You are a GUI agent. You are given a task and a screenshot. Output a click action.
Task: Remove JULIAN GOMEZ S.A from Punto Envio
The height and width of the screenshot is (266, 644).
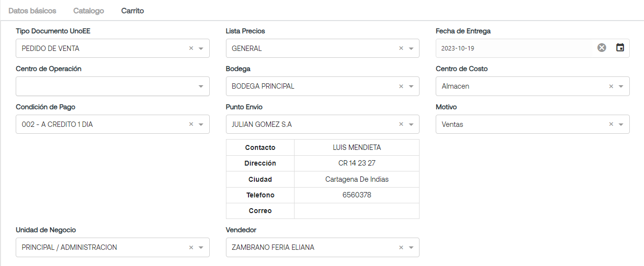click(401, 124)
